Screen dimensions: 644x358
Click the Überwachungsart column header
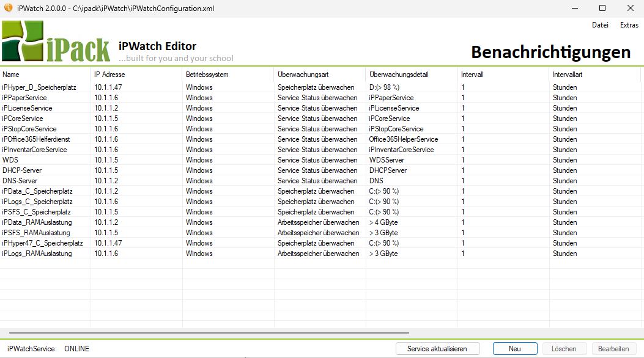320,75
